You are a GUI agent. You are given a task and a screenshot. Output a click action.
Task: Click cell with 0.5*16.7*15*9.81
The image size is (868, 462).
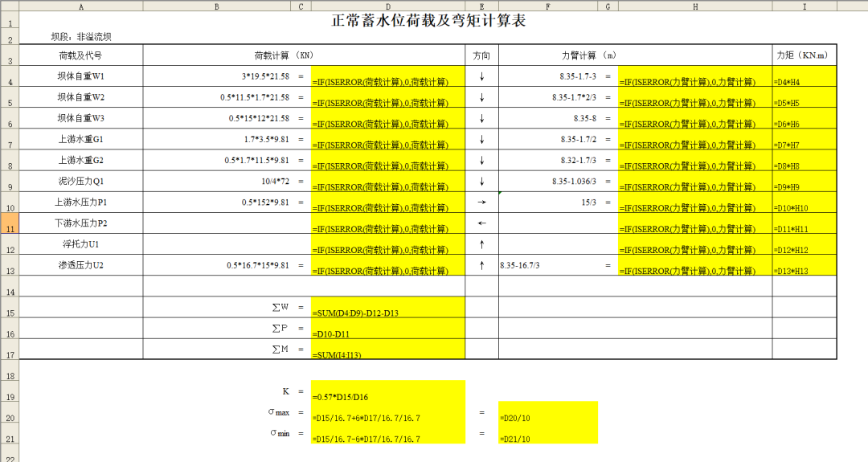(216, 265)
